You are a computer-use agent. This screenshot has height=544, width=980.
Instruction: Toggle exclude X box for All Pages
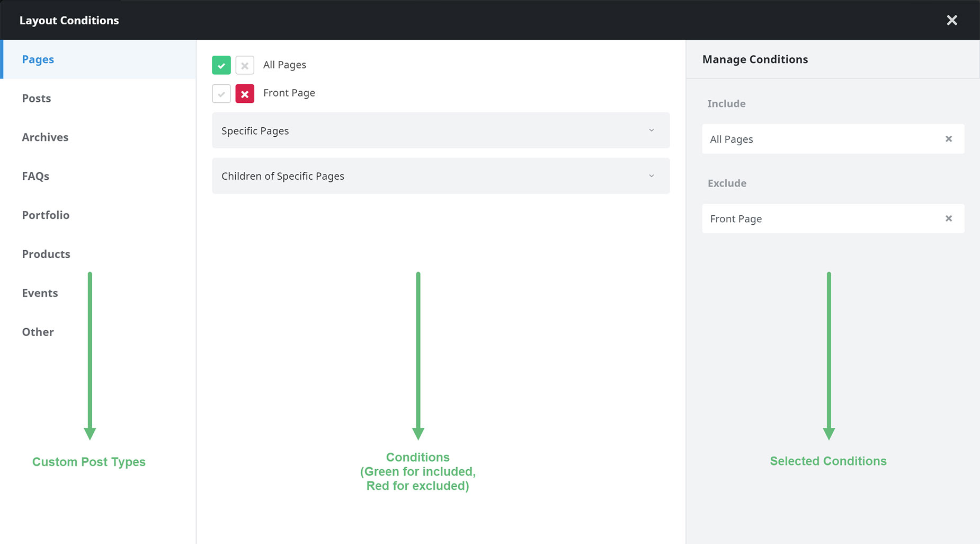click(245, 65)
